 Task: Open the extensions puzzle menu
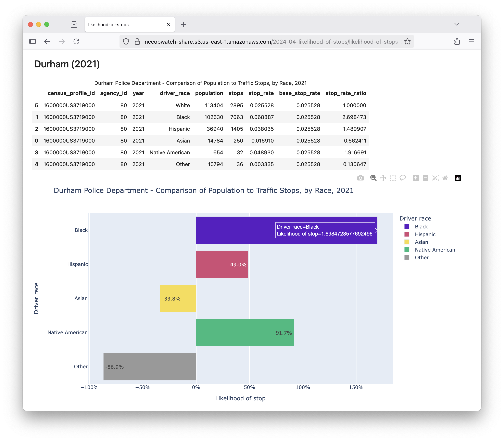457,42
